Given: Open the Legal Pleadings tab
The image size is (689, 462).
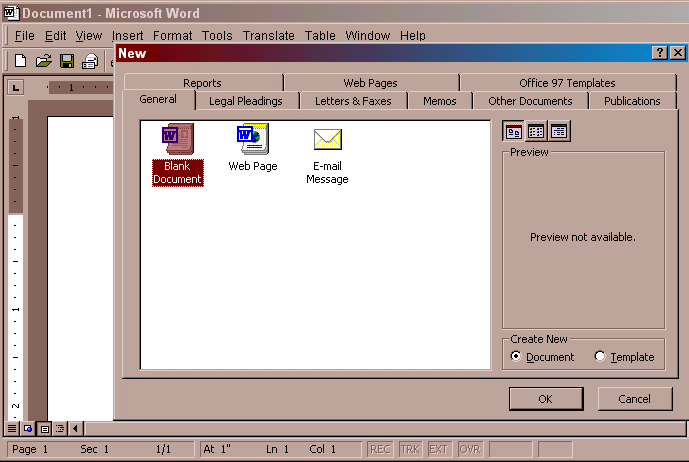Looking at the screenshot, I should 245,101.
